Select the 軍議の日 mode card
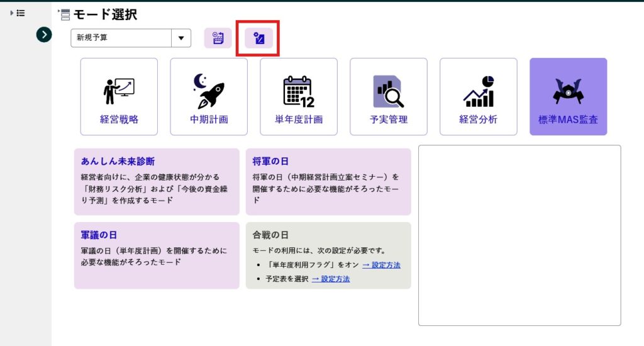644x346 pixels. tap(157, 255)
